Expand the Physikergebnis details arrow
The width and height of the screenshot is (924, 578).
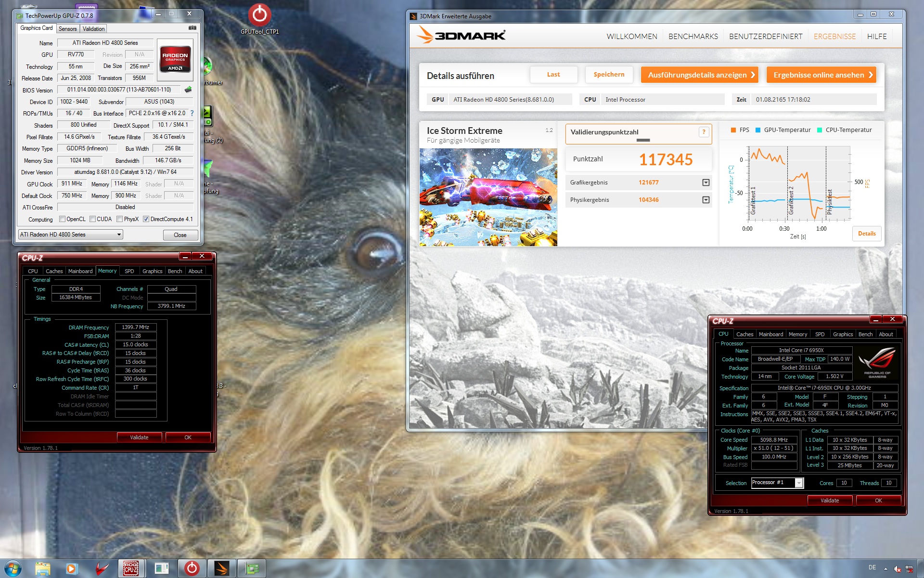pos(706,200)
